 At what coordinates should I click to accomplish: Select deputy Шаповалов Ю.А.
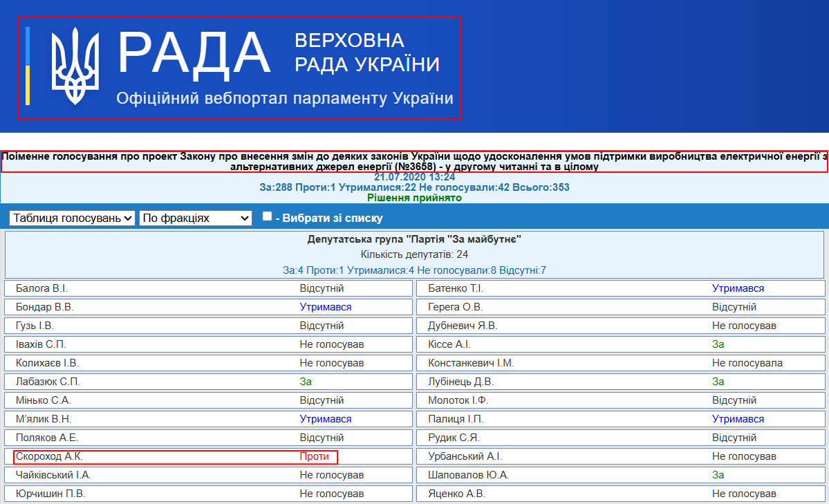468,475
